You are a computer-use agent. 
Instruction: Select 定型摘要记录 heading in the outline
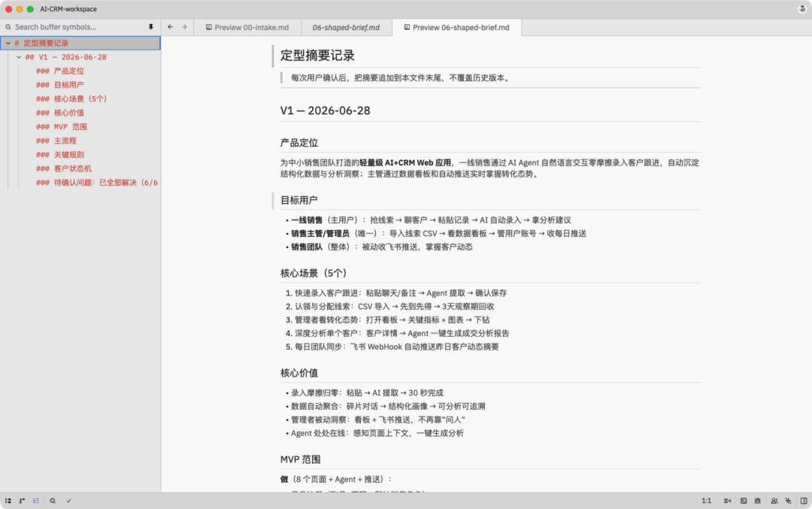[80, 43]
